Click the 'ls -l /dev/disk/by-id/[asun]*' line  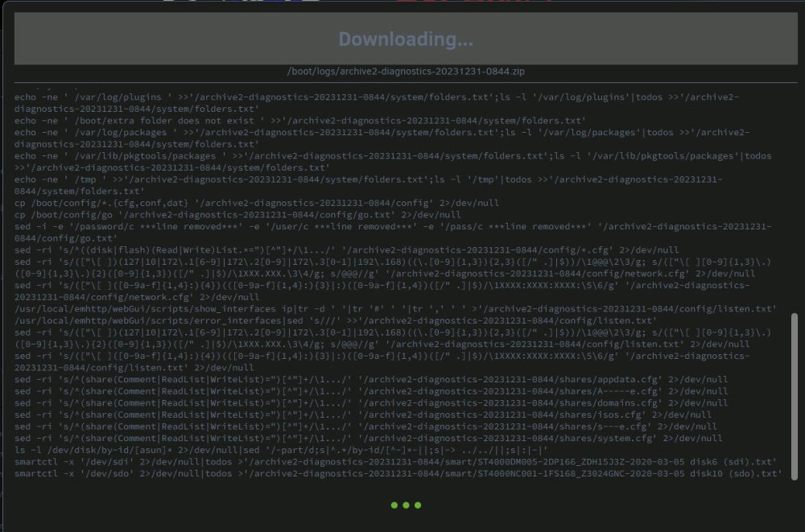click(x=281, y=451)
